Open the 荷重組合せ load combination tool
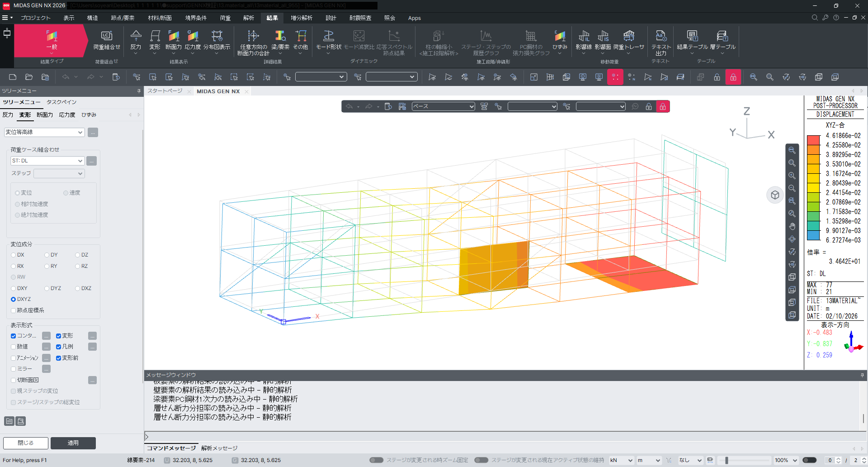Screen dimensions: 868x467 (x=107, y=40)
